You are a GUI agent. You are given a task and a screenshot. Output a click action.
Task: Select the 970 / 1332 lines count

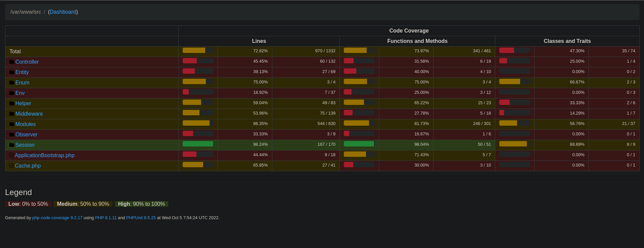click(x=325, y=51)
